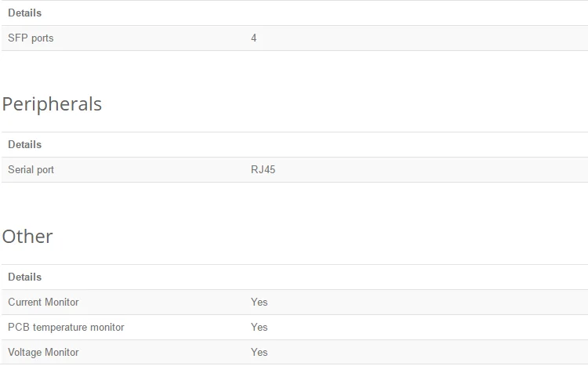The image size is (588, 366).
Task: Click the SFP ports value 4
Action: tap(254, 38)
